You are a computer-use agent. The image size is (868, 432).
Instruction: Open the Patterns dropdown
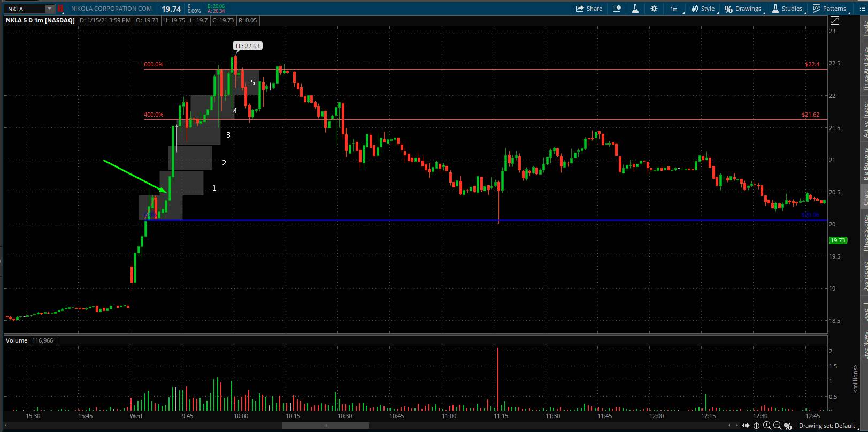pos(829,9)
